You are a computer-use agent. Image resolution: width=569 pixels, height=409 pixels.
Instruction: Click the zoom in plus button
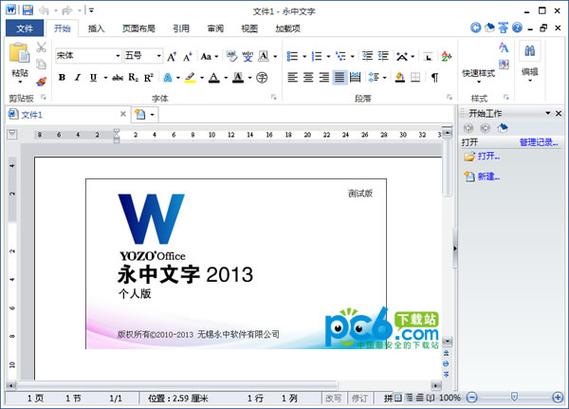[x=557, y=397]
